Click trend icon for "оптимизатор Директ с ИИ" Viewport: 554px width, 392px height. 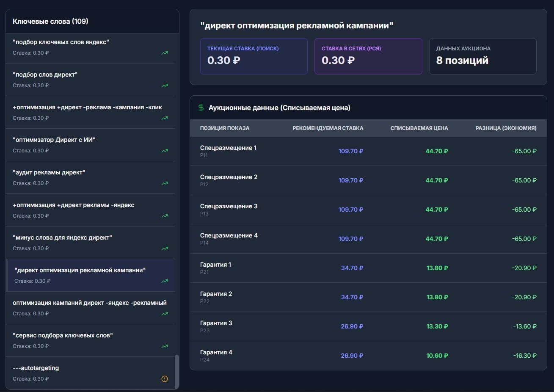(x=165, y=151)
